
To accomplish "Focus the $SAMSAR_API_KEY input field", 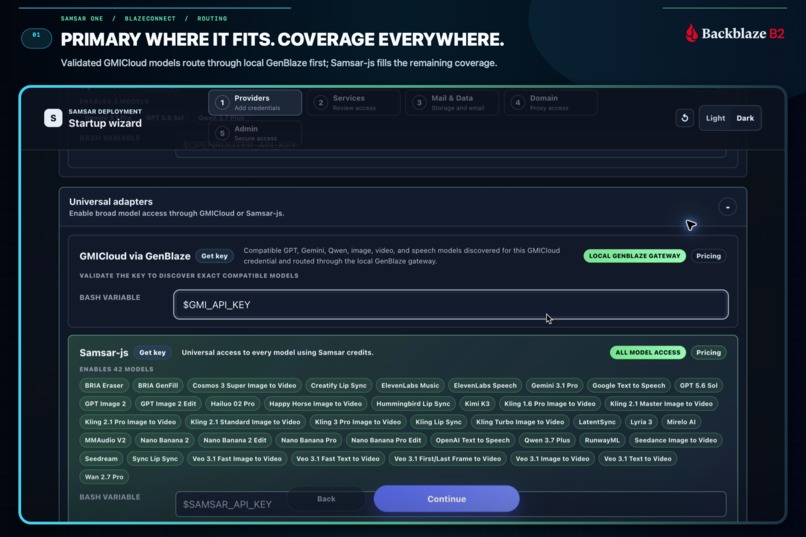I will click(451, 504).
